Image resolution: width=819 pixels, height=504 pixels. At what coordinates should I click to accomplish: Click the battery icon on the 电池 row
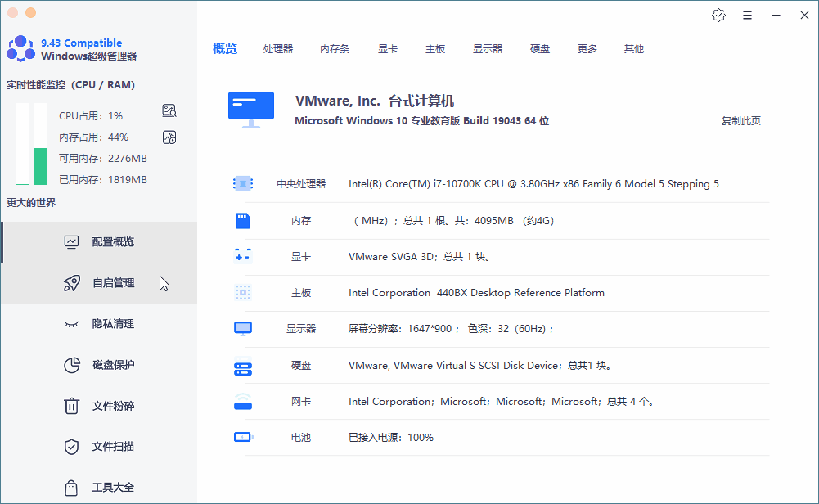click(242, 437)
